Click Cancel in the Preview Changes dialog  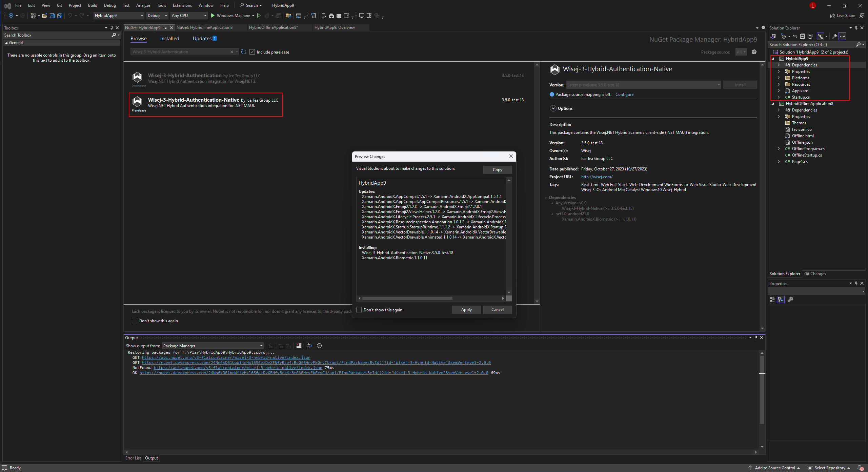click(x=497, y=310)
